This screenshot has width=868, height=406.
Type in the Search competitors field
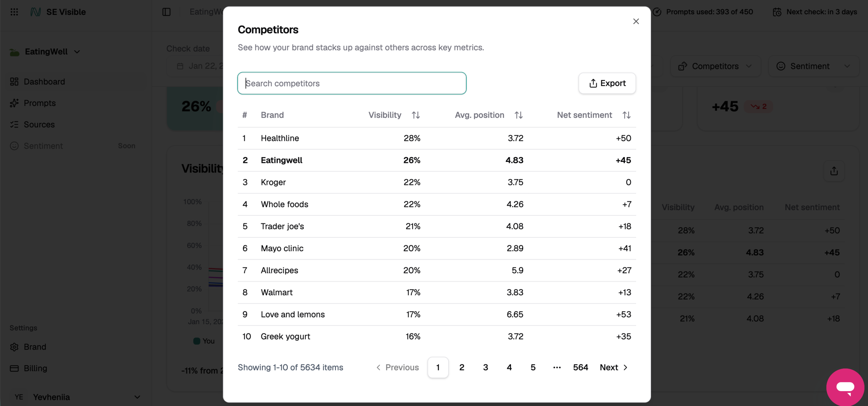tap(352, 83)
